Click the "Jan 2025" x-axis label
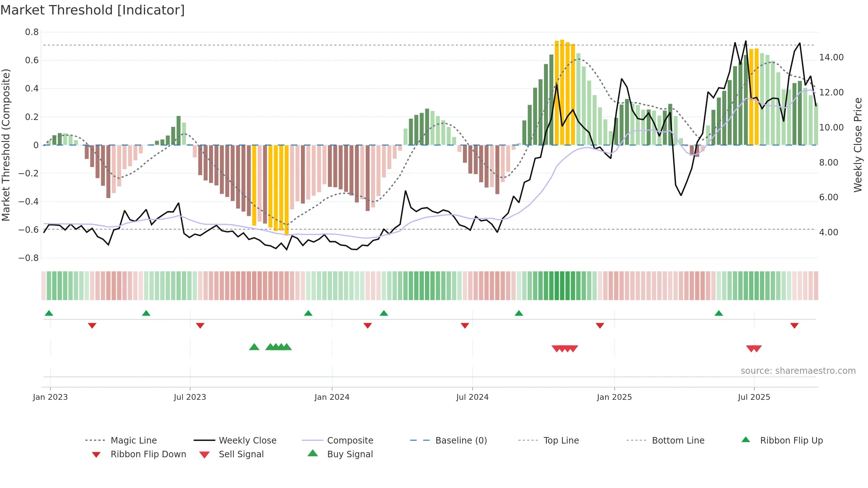The image size is (868, 488). coord(614,397)
